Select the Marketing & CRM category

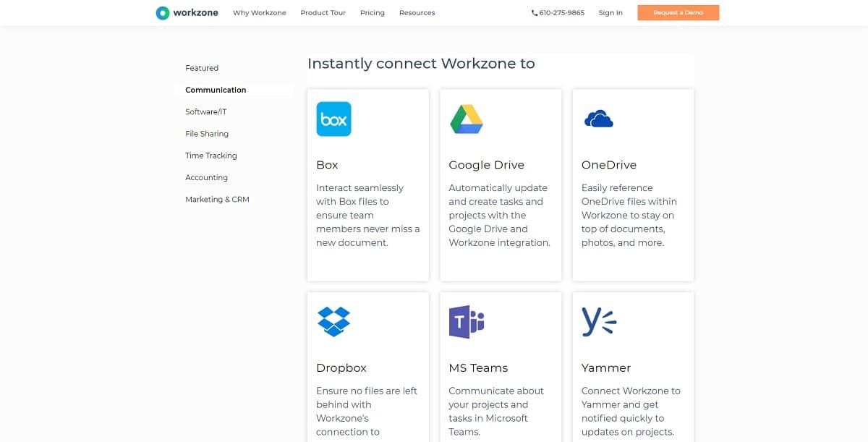(217, 199)
